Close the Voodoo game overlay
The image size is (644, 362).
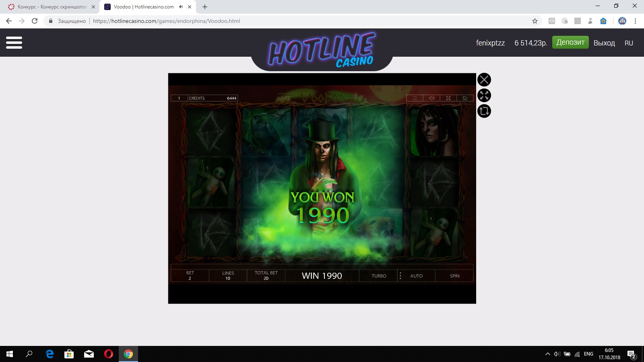pyautogui.click(x=484, y=80)
